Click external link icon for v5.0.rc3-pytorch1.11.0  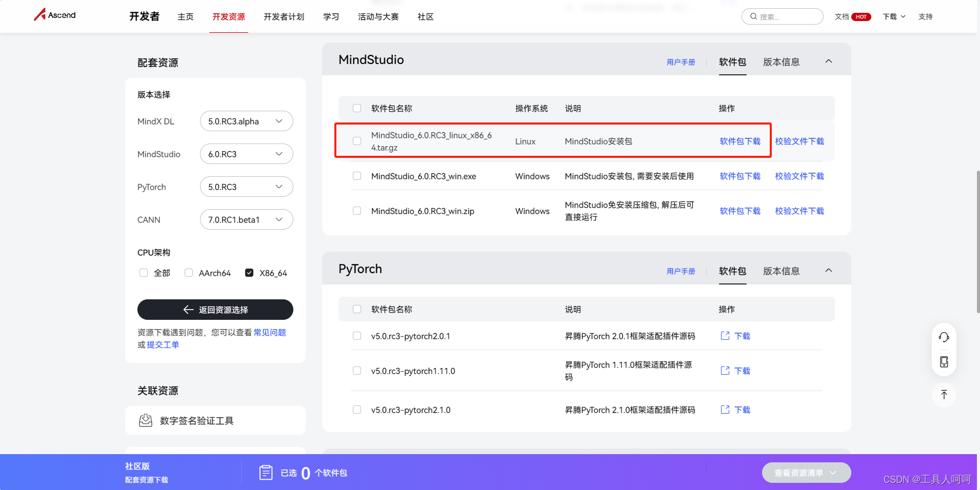[x=725, y=371]
